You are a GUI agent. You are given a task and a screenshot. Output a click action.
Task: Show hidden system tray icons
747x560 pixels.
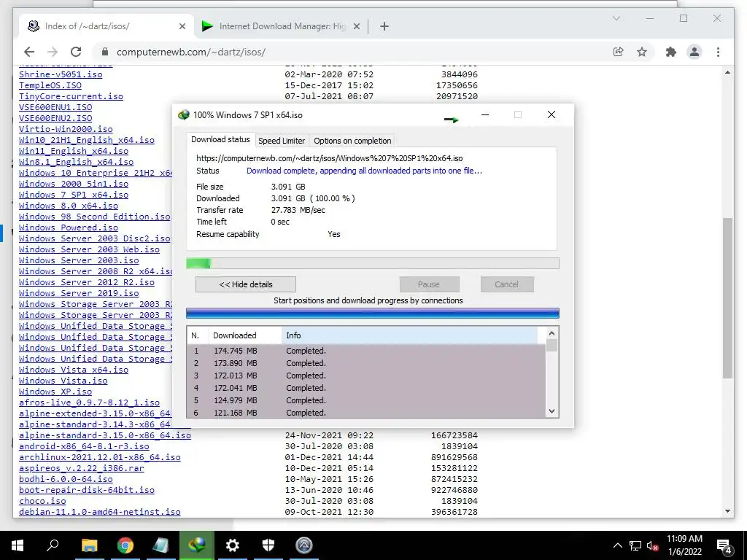click(x=617, y=545)
